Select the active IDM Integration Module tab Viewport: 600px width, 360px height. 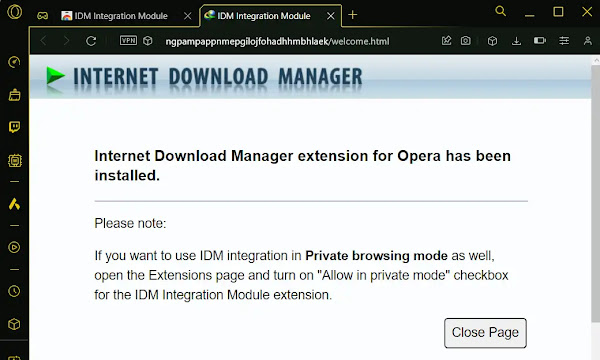point(263,16)
